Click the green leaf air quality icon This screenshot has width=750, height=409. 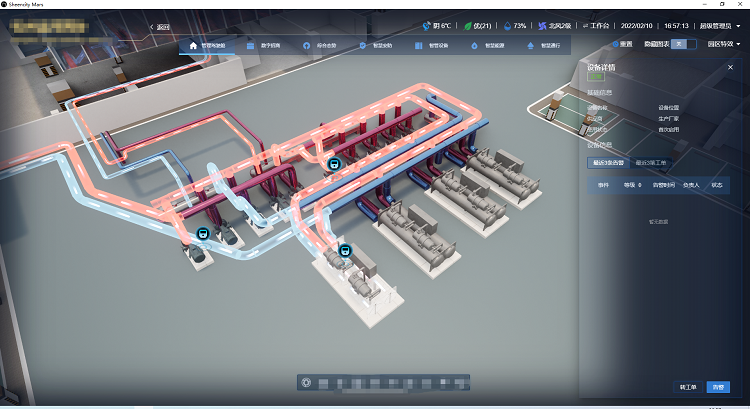pyautogui.click(x=468, y=26)
